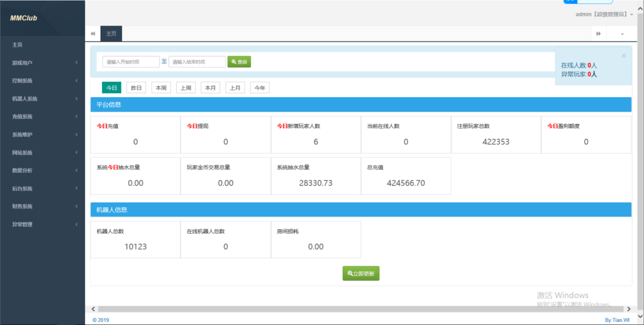
Task: Click the left arrow of horizontal scrollbar
Action: (x=94, y=309)
